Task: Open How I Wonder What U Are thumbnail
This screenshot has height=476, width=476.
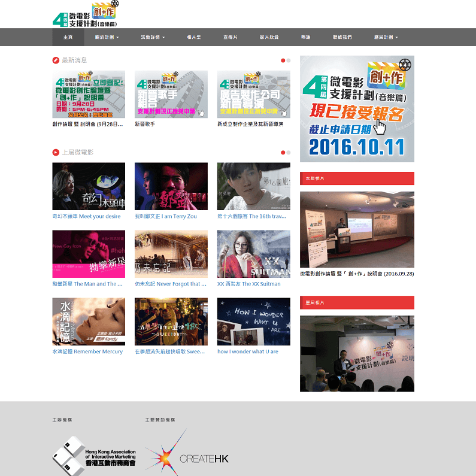Action: [254, 322]
